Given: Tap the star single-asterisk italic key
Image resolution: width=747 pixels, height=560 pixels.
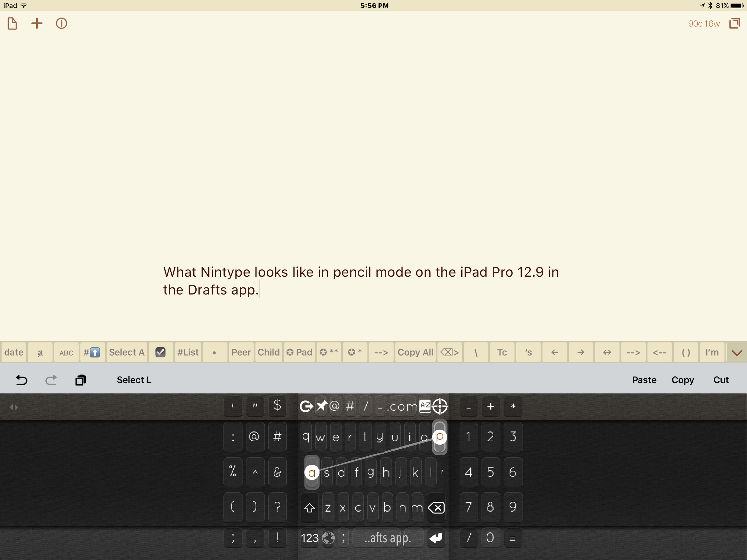Looking at the screenshot, I should (x=355, y=352).
